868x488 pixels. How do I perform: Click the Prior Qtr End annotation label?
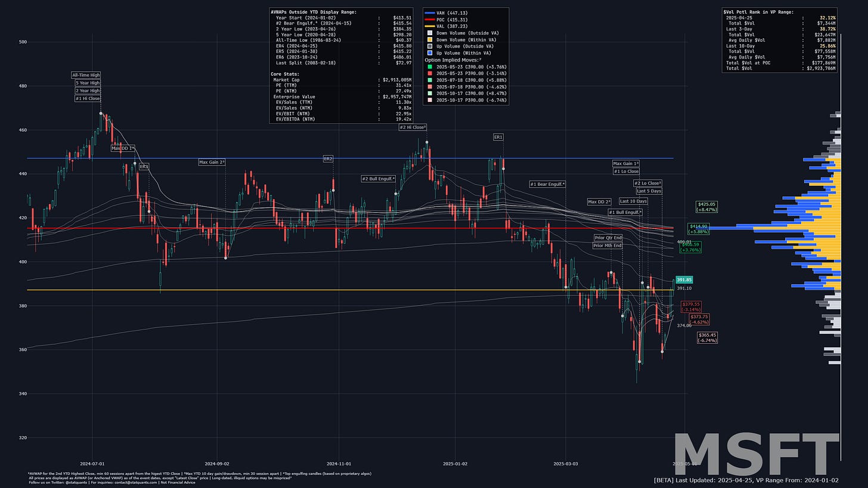[608, 238]
